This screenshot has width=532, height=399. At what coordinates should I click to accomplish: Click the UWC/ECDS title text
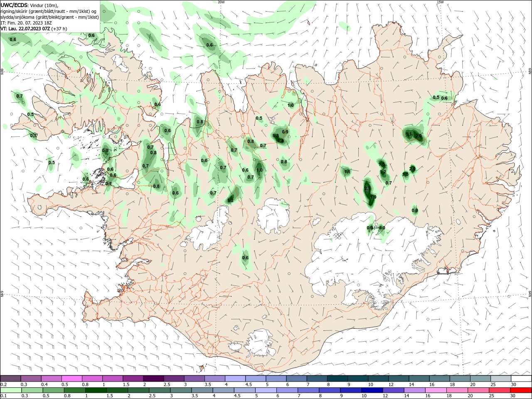(x=14, y=5)
